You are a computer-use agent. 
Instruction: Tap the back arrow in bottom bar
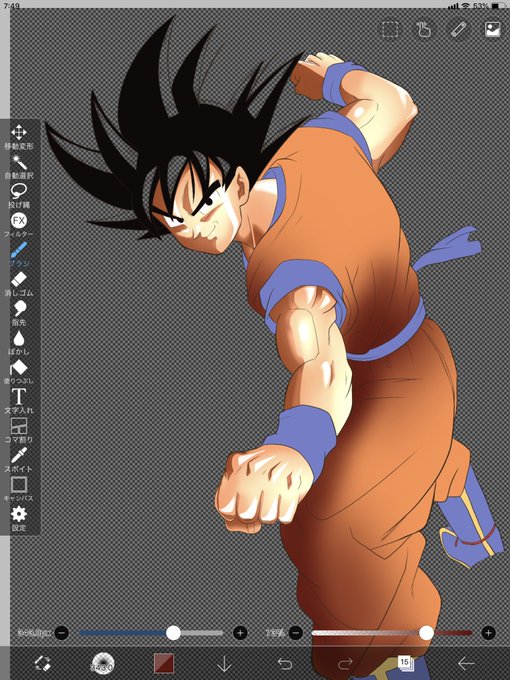[x=466, y=663]
